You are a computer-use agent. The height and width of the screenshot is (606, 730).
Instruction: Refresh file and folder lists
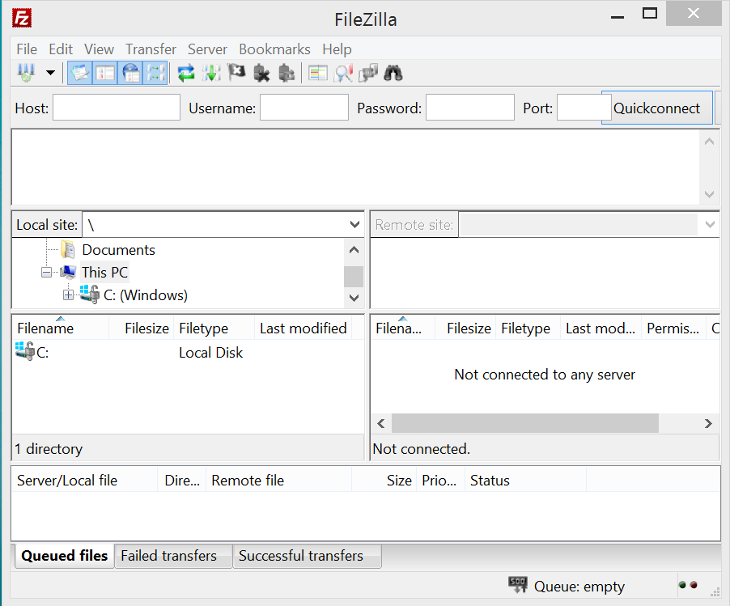click(186, 73)
